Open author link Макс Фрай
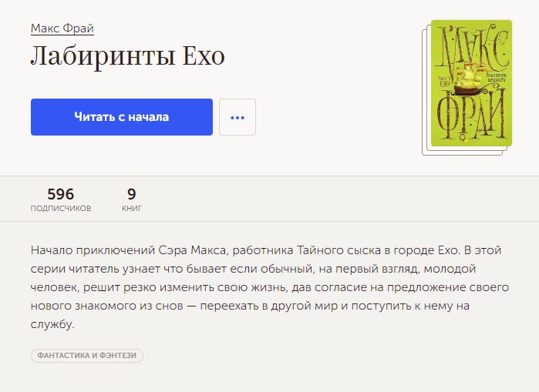This screenshot has width=539, height=392. tap(62, 28)
